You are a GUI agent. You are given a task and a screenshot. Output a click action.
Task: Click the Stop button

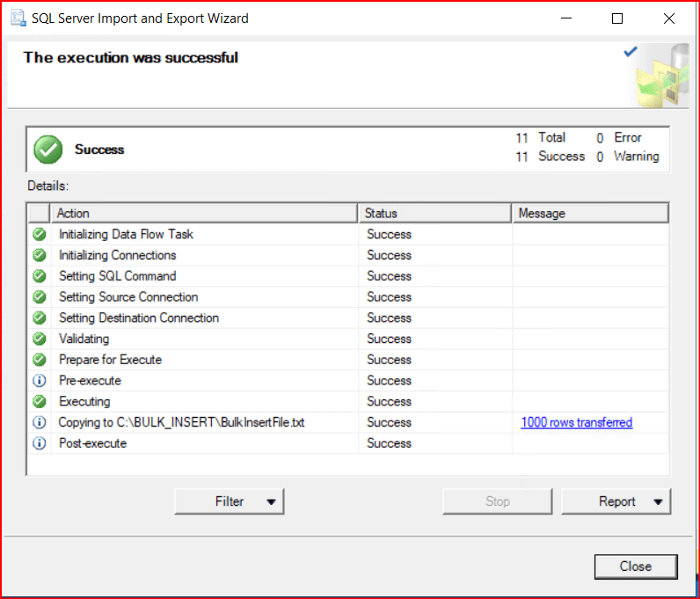click(497, 501)
